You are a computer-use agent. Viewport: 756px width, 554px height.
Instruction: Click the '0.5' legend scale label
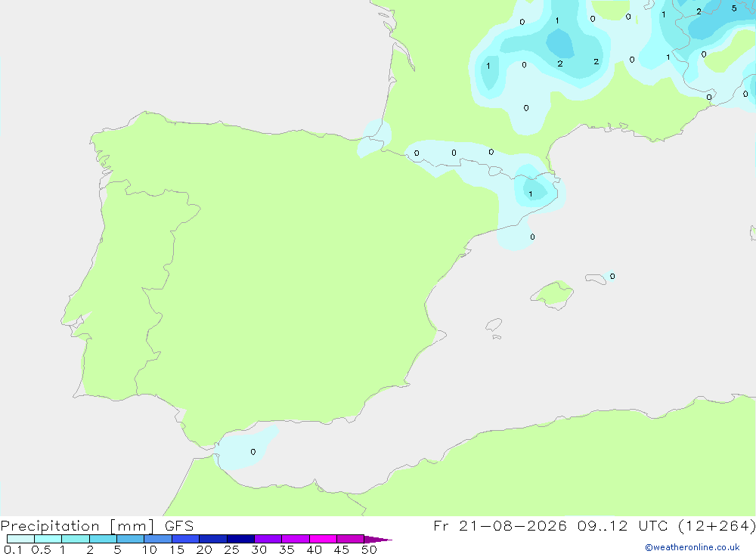[41, 549]
